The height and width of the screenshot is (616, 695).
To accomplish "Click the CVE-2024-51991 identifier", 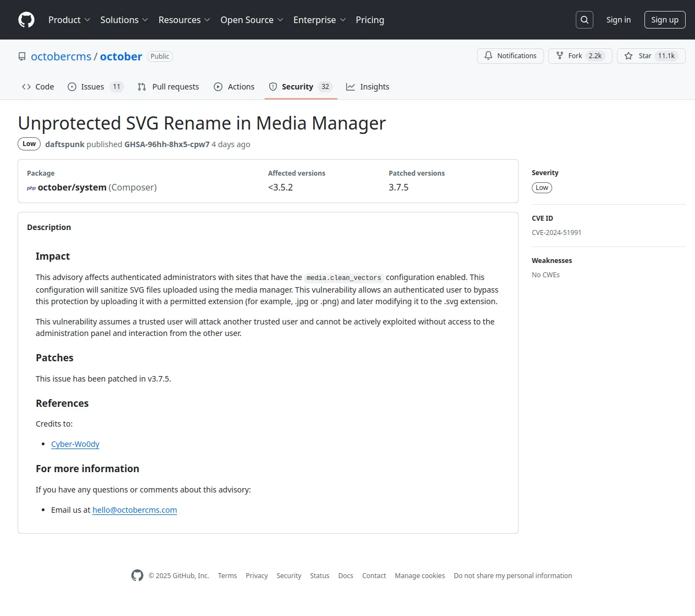I will (557, 233).
